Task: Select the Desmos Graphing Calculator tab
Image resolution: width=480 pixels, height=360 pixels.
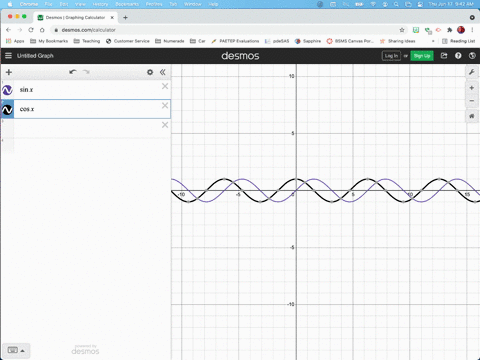Action: point(75,17)
